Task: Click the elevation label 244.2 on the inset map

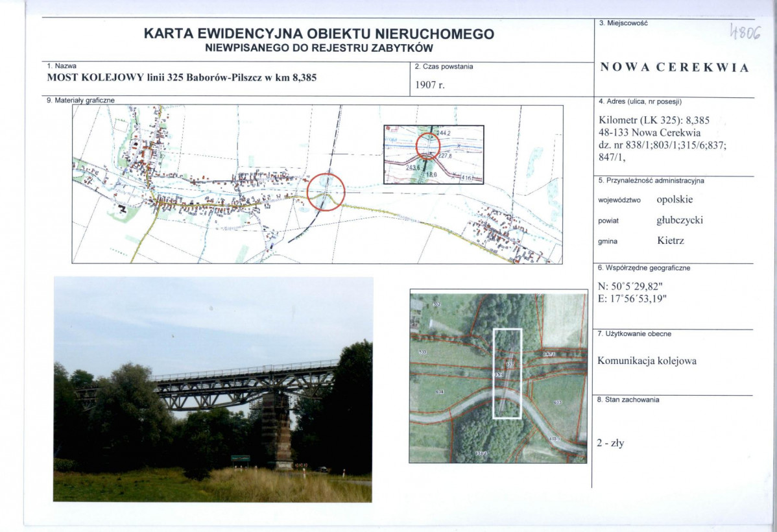Action: tap(444, 132)
